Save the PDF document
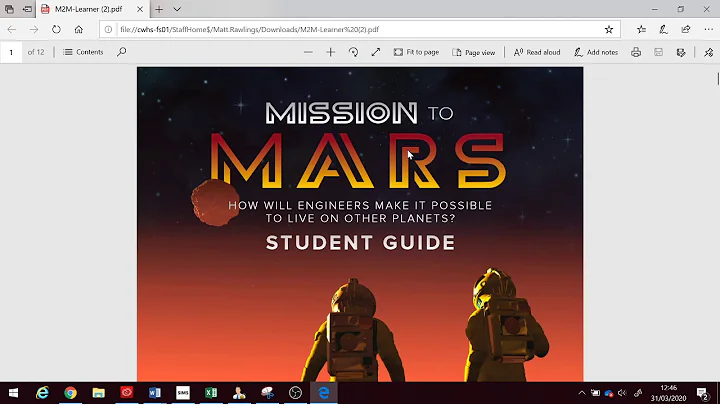The image size is (720, 404). click(658, 52)
